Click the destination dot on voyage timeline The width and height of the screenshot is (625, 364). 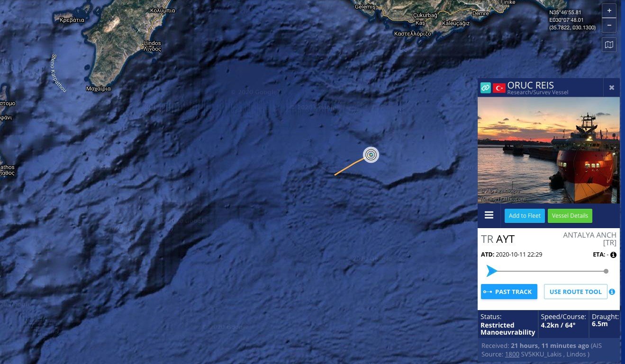click(606, 271)
